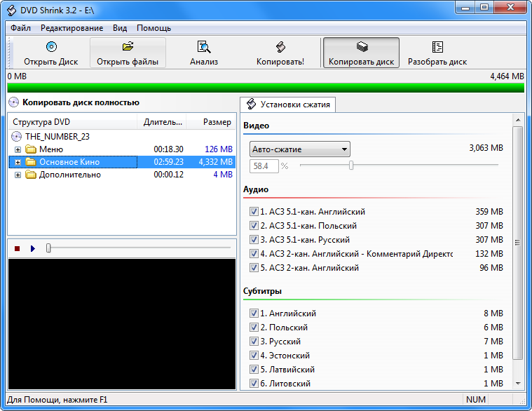Click the 58.4 percent input field
Viewport: 532px width, 411px height.
pyautogui.click(x=264, y=166)
